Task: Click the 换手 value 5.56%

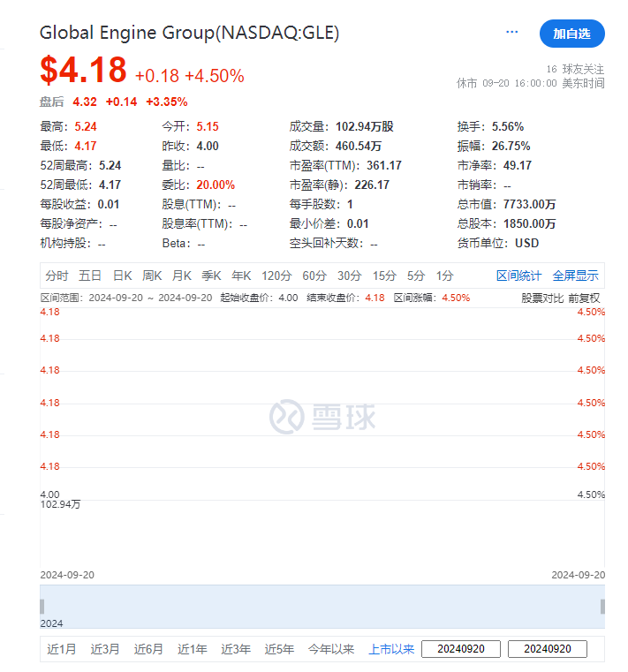Action: tap(508, 127)
